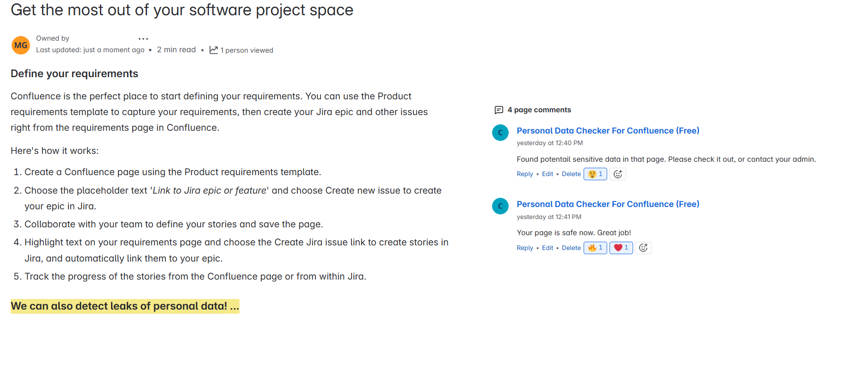Open author name of the 12:41 PM comment
Image resolution: width=868 pixels, height=378 pixels.
608,204
